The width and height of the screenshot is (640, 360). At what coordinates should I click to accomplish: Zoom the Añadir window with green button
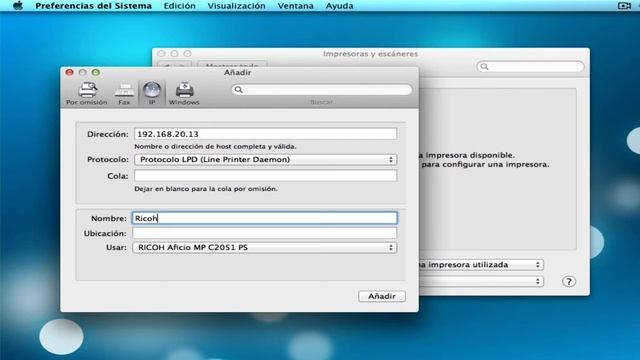click(96, 72)
